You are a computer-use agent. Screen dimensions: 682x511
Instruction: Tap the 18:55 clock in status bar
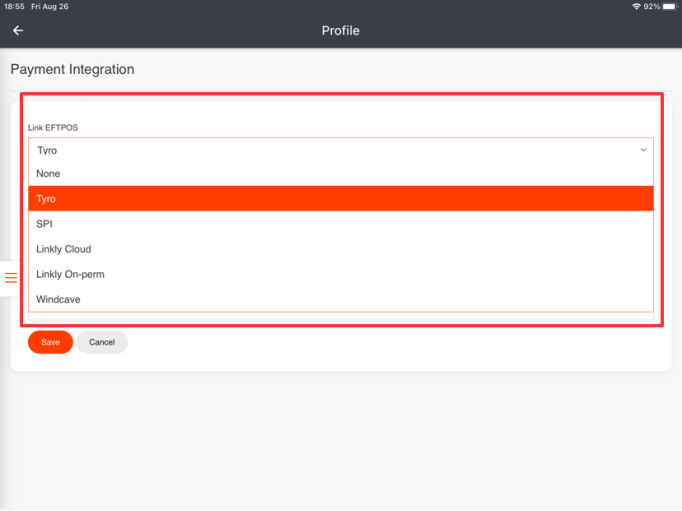click(13, 6)
